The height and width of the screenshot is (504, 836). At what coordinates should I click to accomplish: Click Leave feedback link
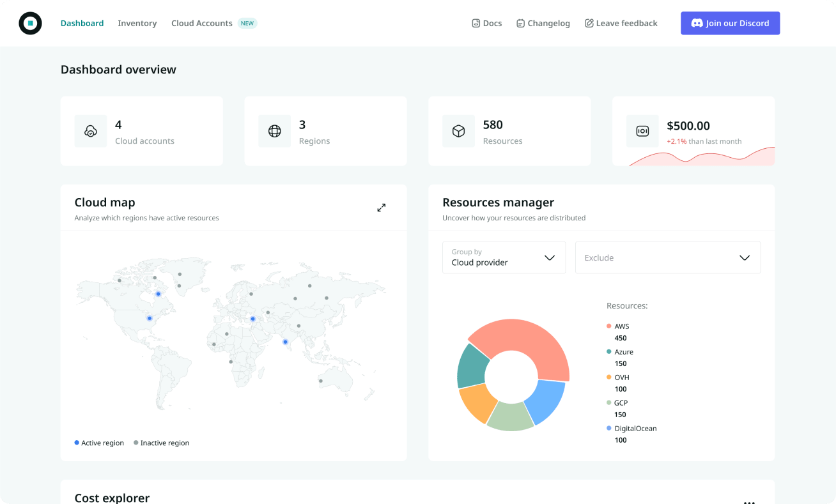click(x=621, y=23)
